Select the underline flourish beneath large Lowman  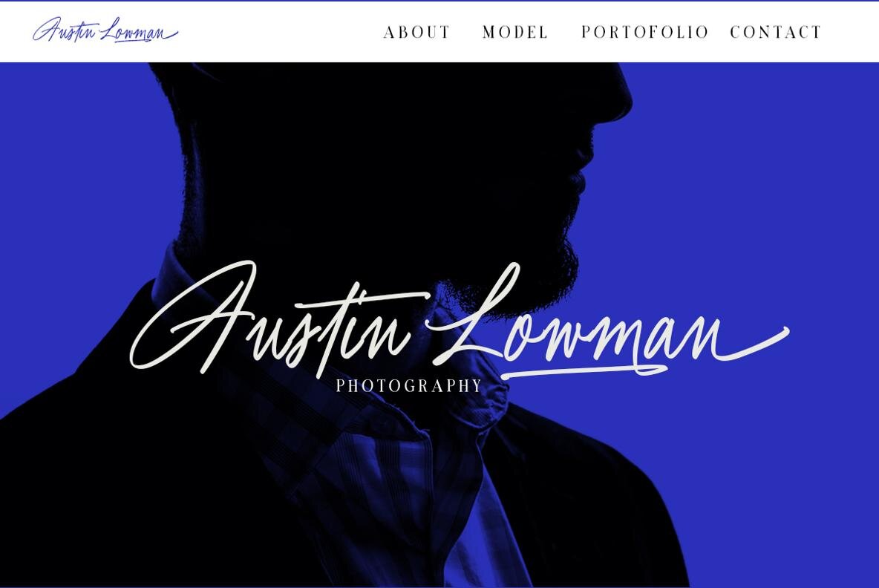pyautogui.click(x=583, y=372)
